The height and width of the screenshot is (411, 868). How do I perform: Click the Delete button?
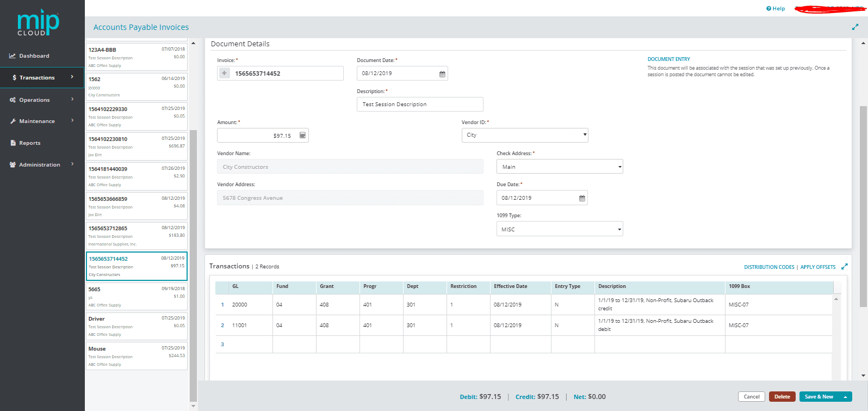(782, 397)
